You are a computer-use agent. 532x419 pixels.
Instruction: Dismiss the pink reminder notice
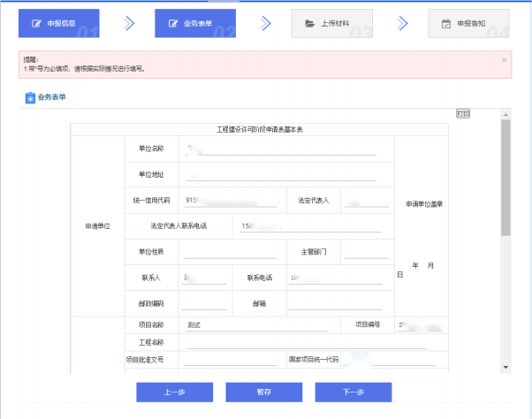tap(505, 60)
